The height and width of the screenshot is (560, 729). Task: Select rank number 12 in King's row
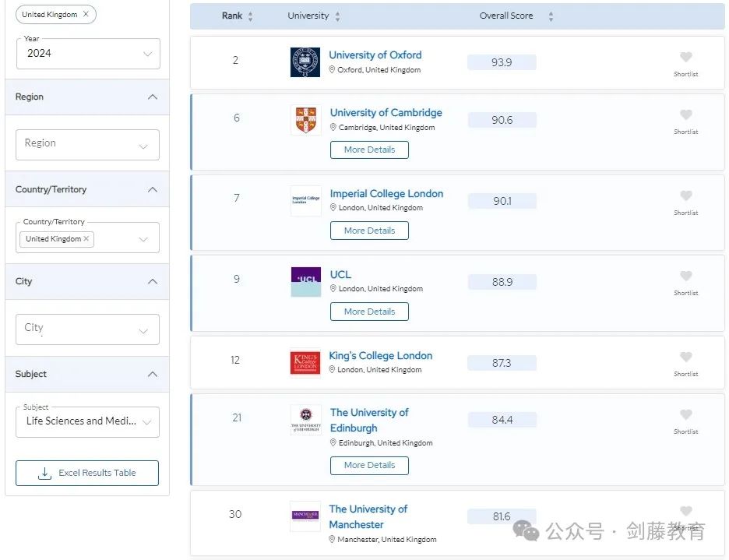[x=235, y=360]
